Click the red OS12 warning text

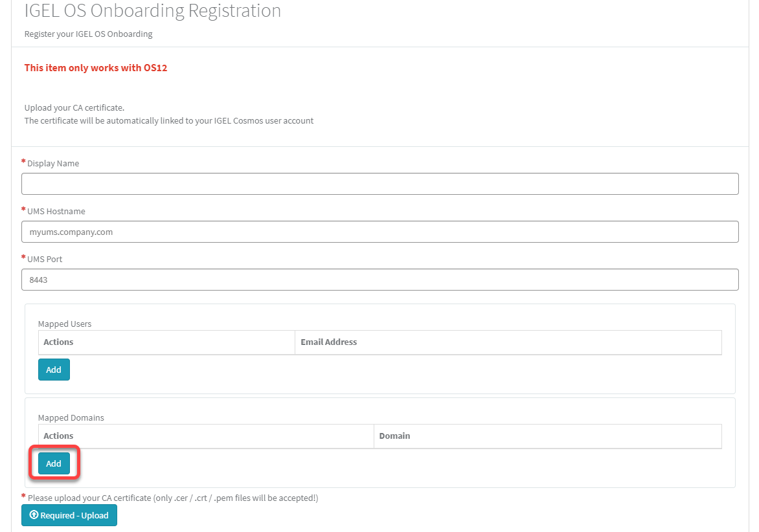(96, 67)
